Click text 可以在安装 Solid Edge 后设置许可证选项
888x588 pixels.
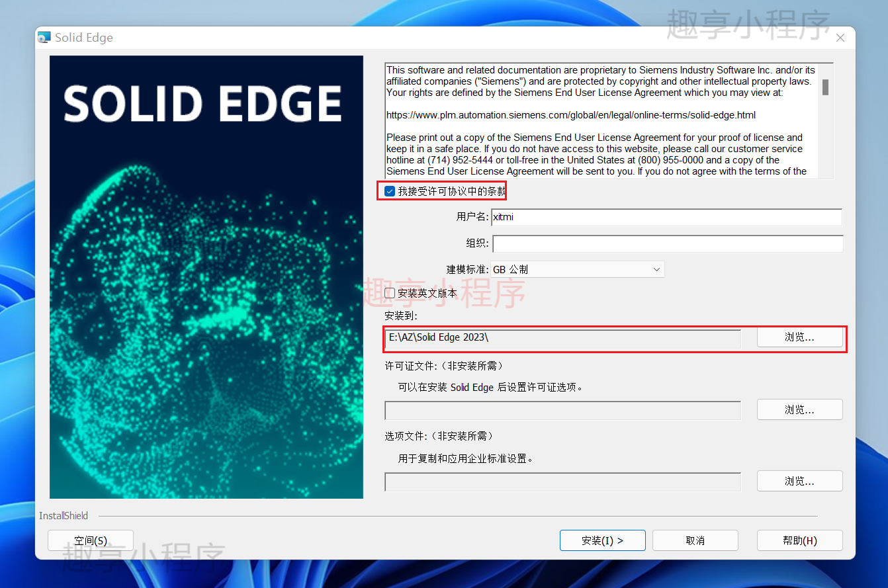pyautogui.click(x=491, y=387)
